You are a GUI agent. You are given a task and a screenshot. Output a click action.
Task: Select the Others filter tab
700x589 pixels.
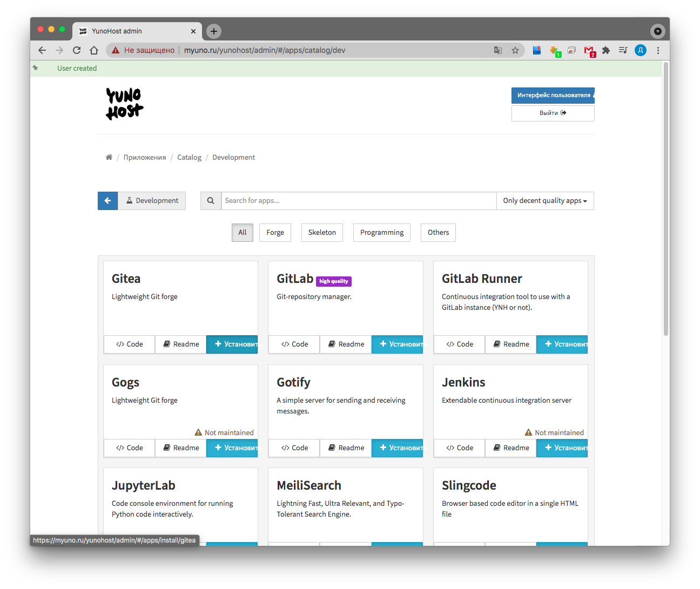click(x=438, y=233)
